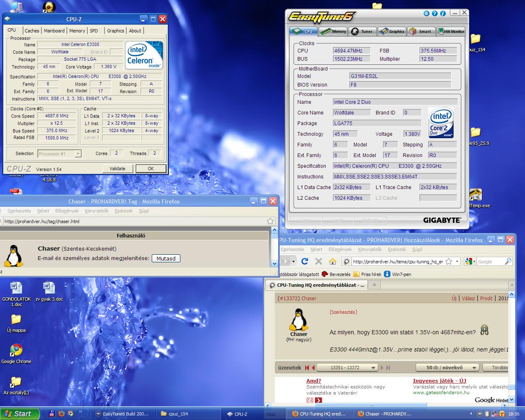Click the Win7-pen bookmark in toolbar
The width and height of the screenshot is (525, 420).
(397, 274)
